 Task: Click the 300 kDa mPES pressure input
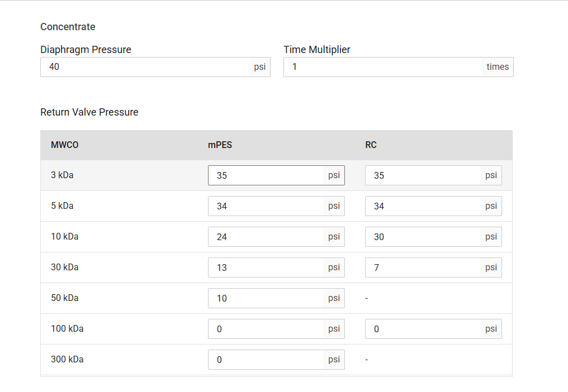[265, 360]
